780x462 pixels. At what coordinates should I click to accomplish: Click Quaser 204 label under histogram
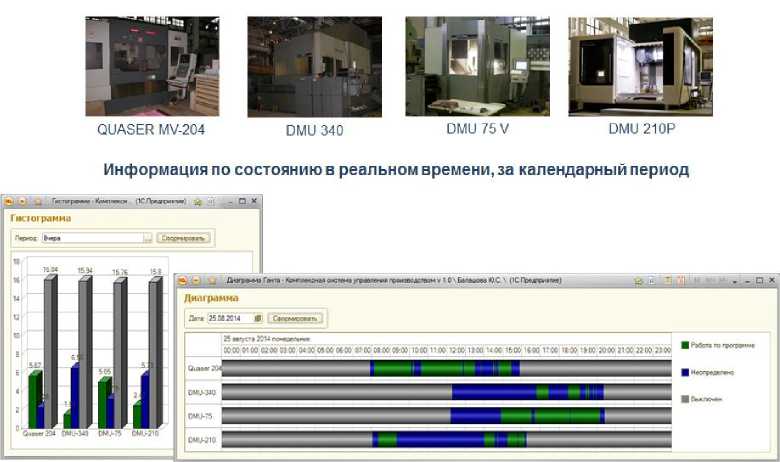[x=39, y=434]
